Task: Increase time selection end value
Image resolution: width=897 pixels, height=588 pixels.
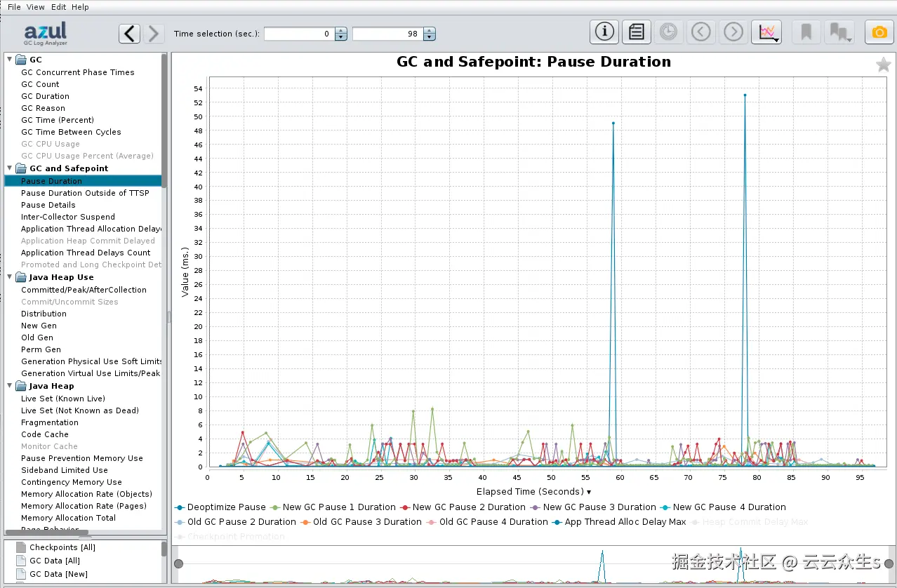Action: (430, 30)
